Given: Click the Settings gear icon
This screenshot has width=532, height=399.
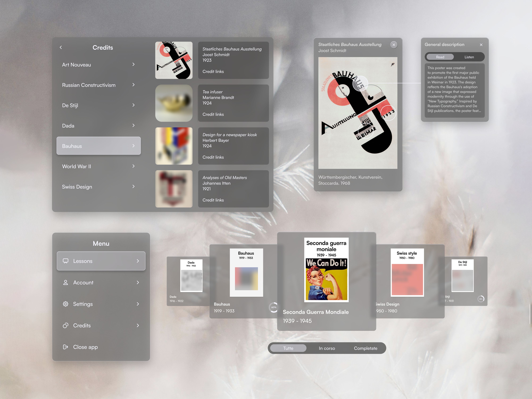Looking at the screenshot, I should point(65,304).
